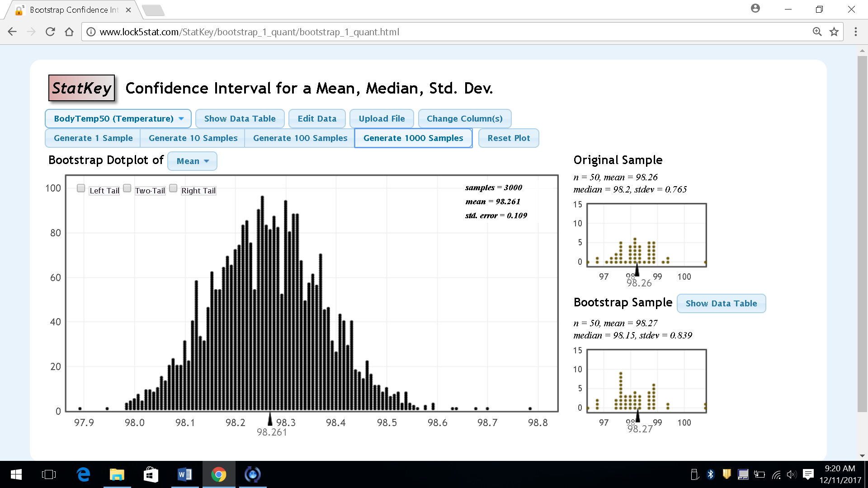Open Microsoft Word from the taskbar
This screenshot has width=868, height=488.
coord(185,474)
